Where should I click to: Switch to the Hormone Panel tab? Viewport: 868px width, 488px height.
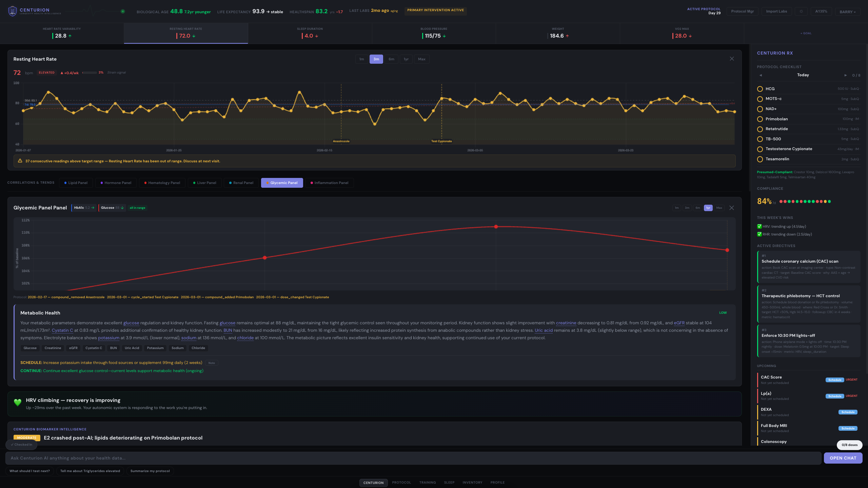[116, 183]
